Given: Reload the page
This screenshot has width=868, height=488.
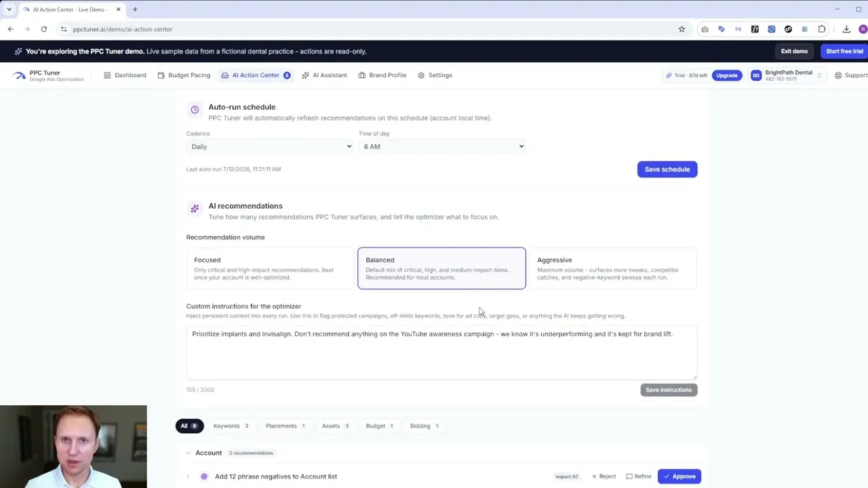Looking at the screenshot, I should click(44, 29).
